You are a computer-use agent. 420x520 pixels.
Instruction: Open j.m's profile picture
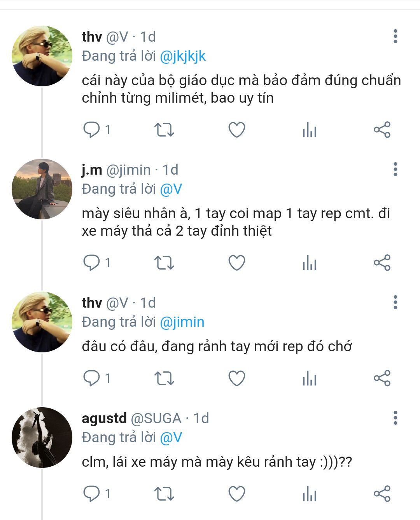click(42, 189)
